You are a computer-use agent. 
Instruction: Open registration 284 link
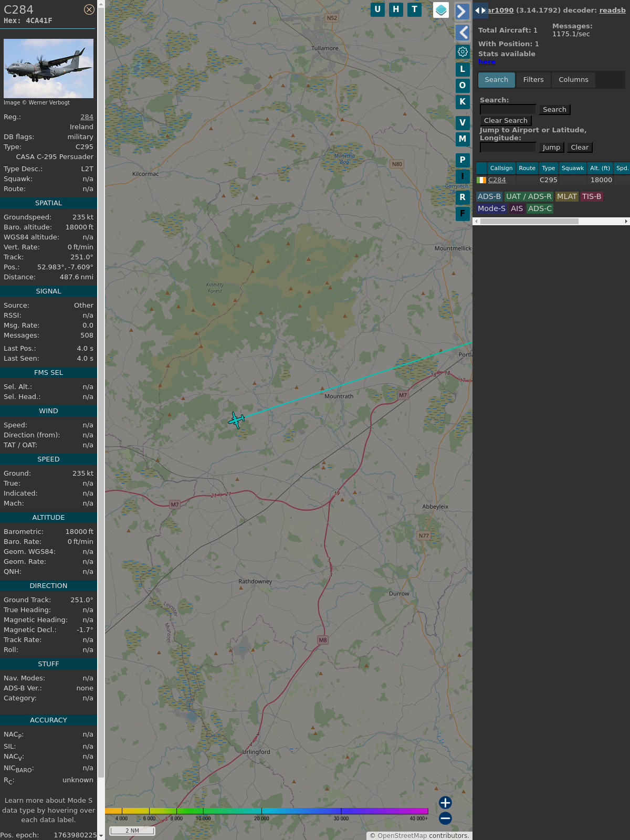tap(87, 117)
